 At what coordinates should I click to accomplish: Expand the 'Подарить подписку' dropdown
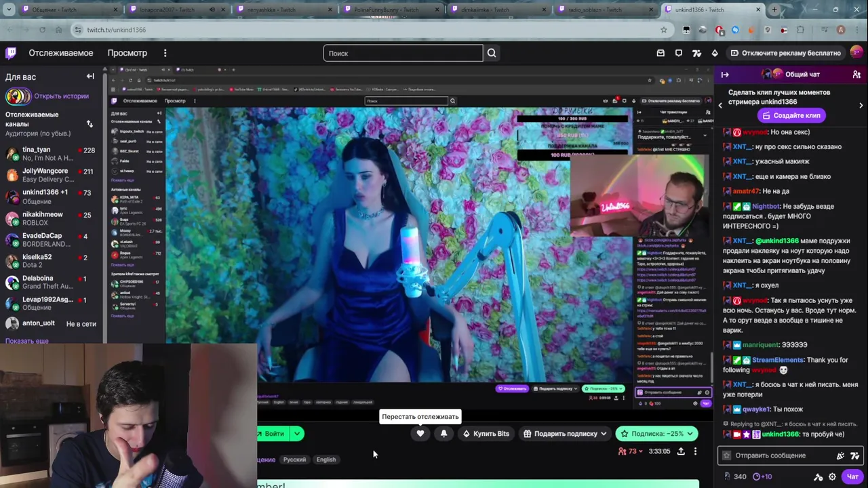point(603,434)
